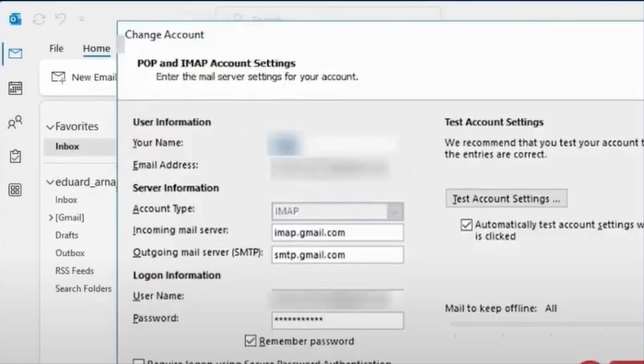Select Inbox under Favorites

pyautogui.click(x=80, y=147)
